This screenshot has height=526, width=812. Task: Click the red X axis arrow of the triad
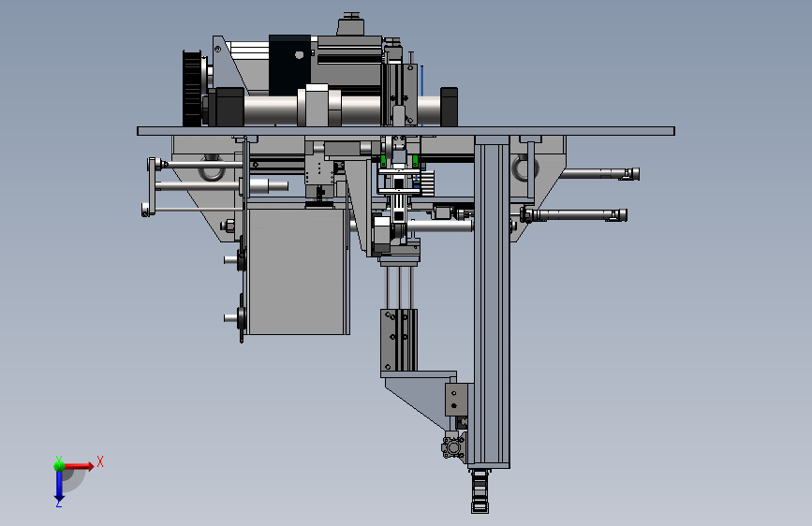point(80,466)
